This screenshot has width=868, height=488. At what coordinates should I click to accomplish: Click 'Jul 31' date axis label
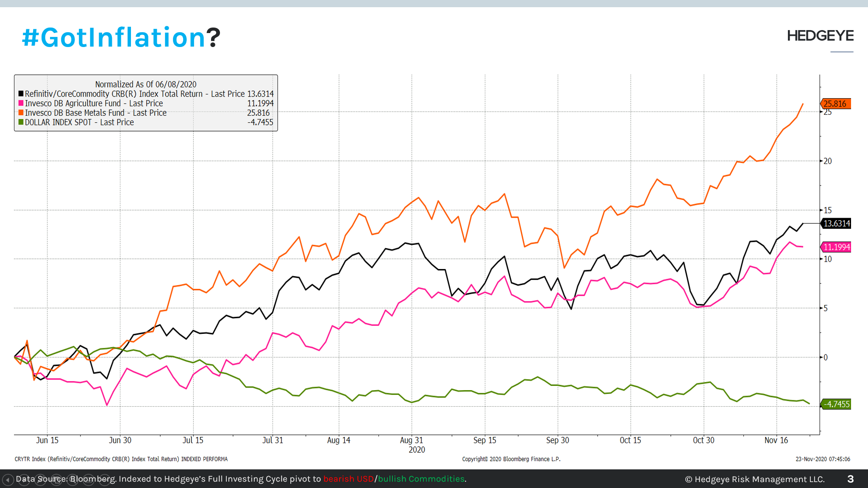pos(273,440)
